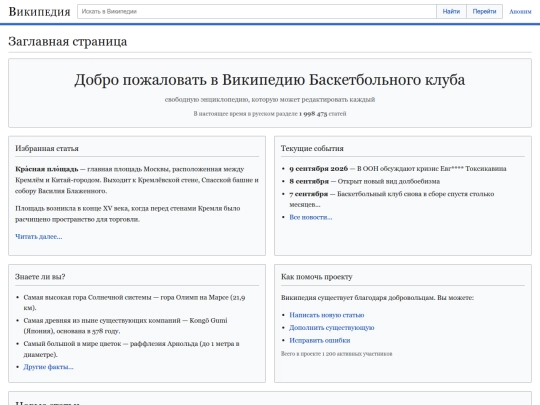
Task: Click 'Дополнить существующую' link
Action: [332, 328]
